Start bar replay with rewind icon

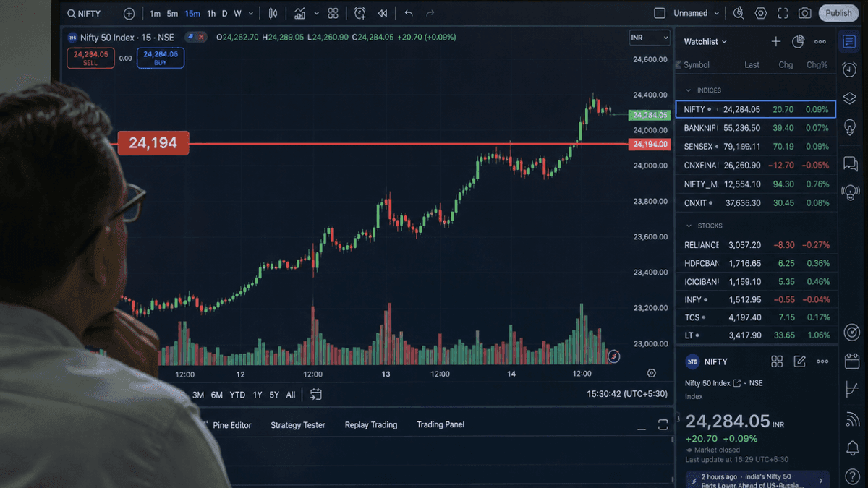pos(383,14)
